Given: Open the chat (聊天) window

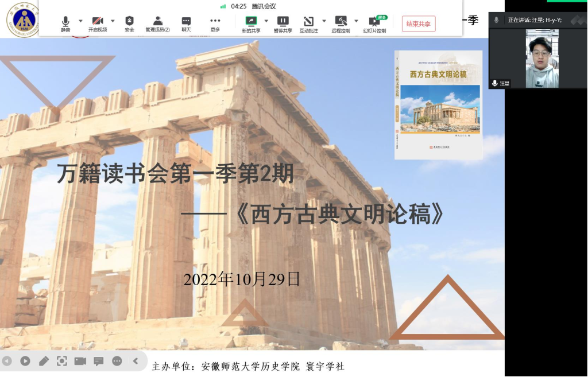Looking at the screenshot, I should [x=186, y=24].
